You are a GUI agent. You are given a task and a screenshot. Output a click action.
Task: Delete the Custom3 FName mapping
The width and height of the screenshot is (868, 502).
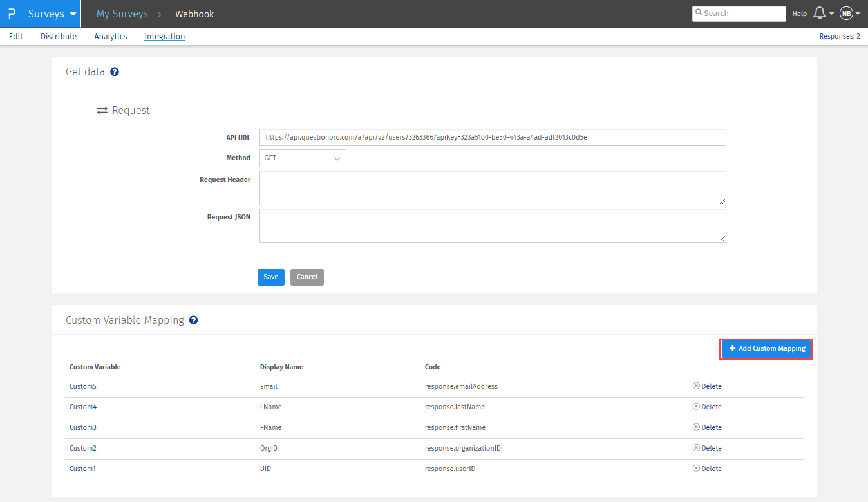pyautogui.click(x=707, y=427)
